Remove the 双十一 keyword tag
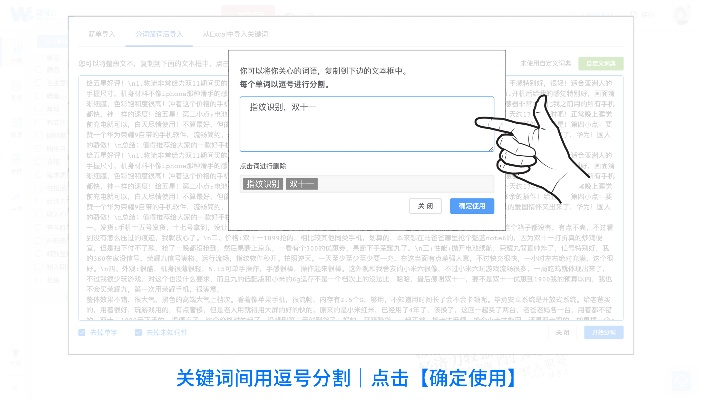702x400 pixels. 301,183
